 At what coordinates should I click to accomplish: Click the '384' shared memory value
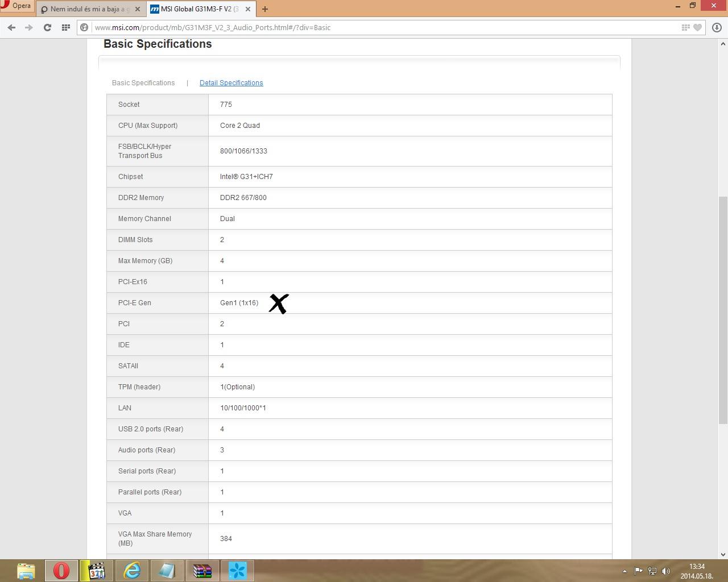[x=226, y=539]
